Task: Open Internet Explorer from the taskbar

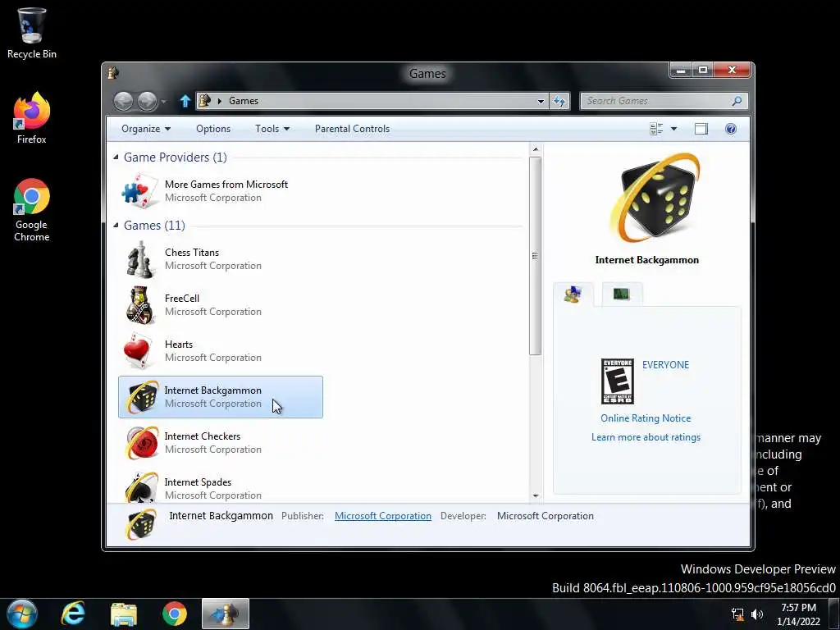Action: coord(72,614)
